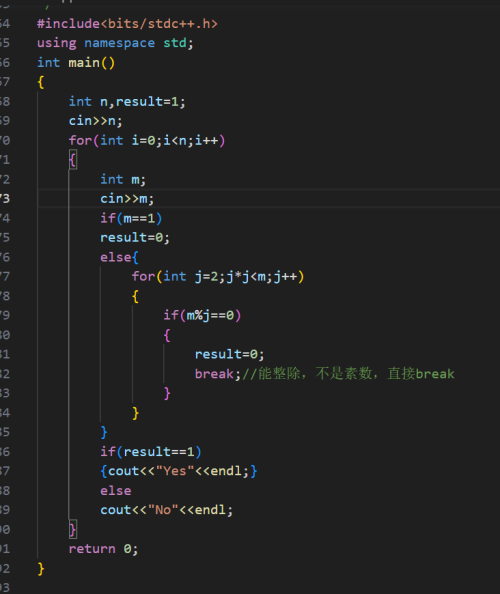Click the 'namespace' keyword
The image size is (500, 594).
point(119,43)
